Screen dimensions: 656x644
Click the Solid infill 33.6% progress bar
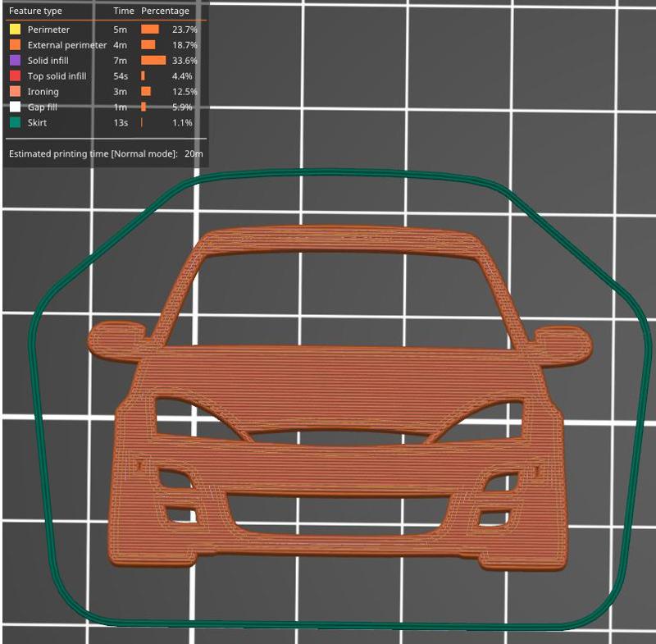coord(154,61)
